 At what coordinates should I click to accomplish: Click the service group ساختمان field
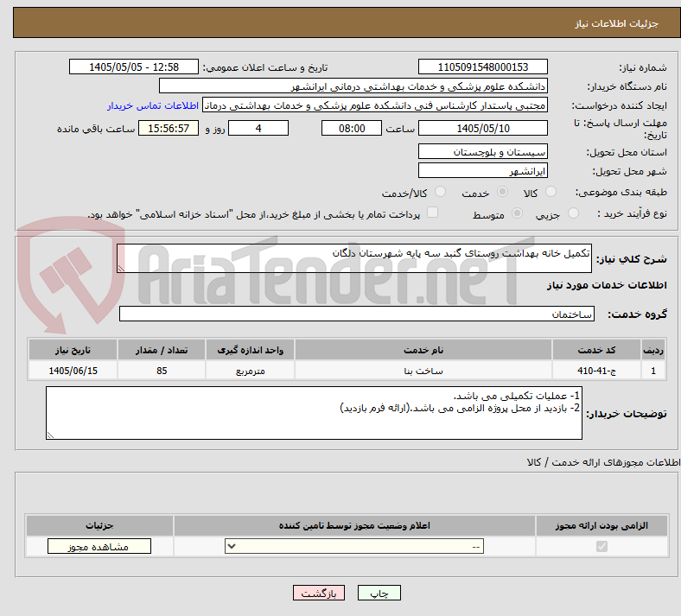(357, 314)
